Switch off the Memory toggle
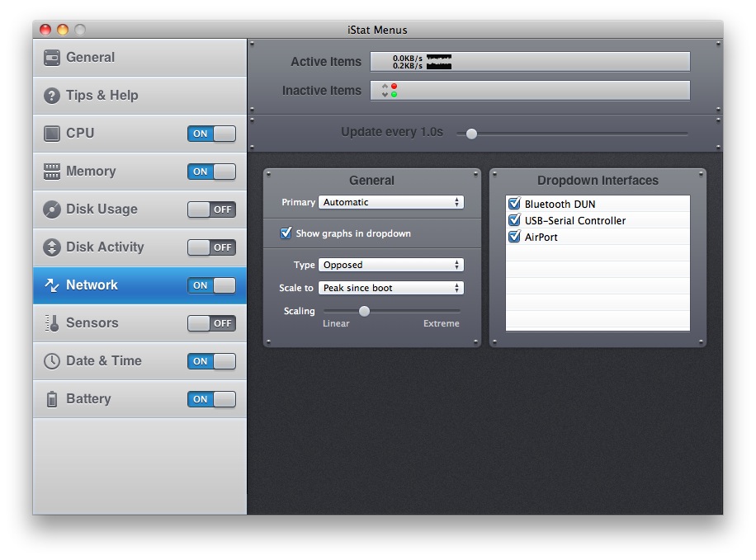This screenshot has width=756, height=560. (211, 172)
